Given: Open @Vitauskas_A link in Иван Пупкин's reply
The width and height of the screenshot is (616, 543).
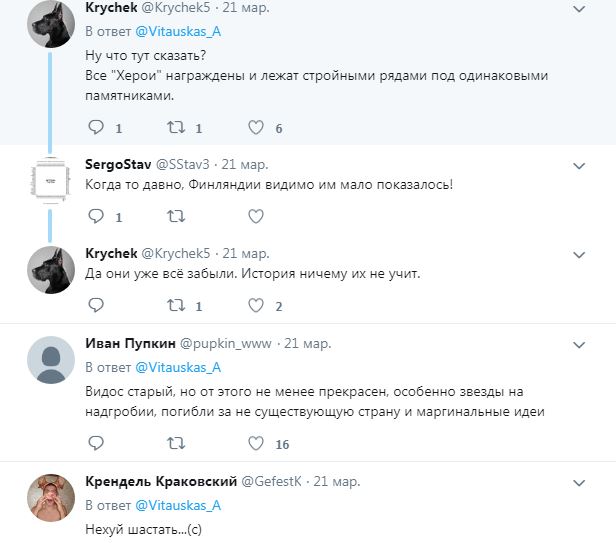Looking at the screenshot, I should pos(177,367).
